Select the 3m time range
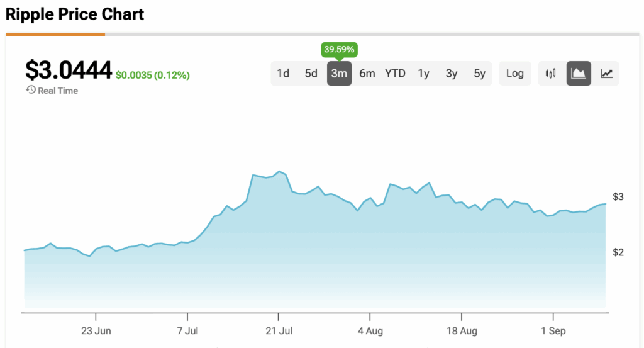The width and height of the screenshot is (644, 348). click(339, 74)
